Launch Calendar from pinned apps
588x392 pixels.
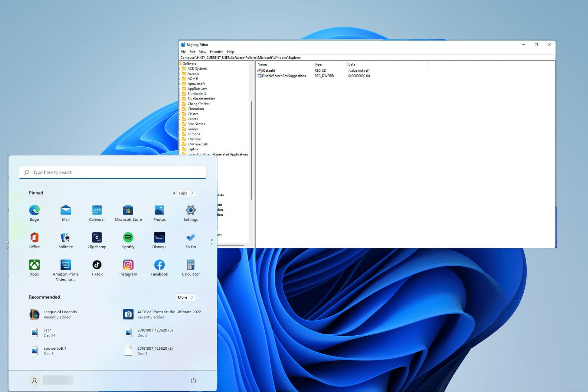coord(97,213)
